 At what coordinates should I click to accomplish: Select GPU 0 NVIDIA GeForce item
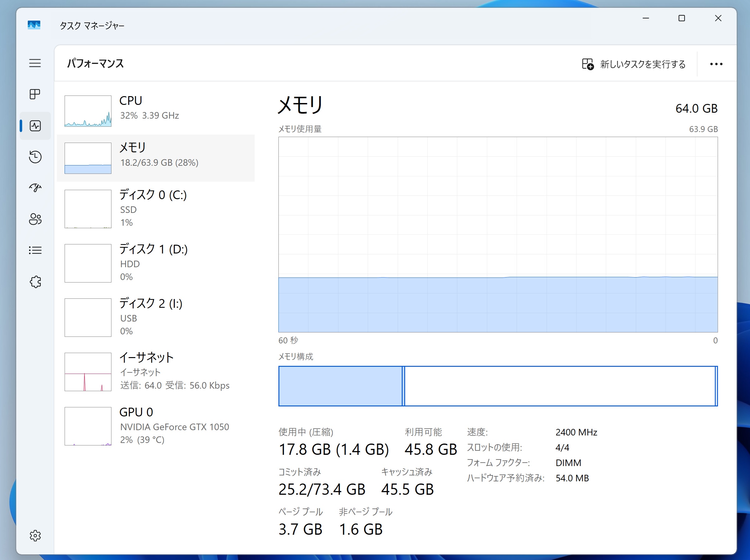[x=156, y=426]
